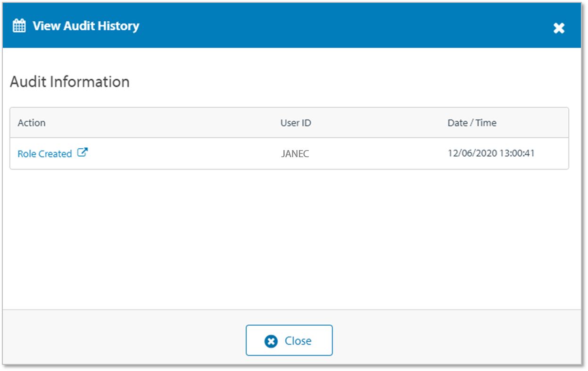Click circled X icon inside Close button
Viewport: 588px width, 371px height.
pos(271,341)
